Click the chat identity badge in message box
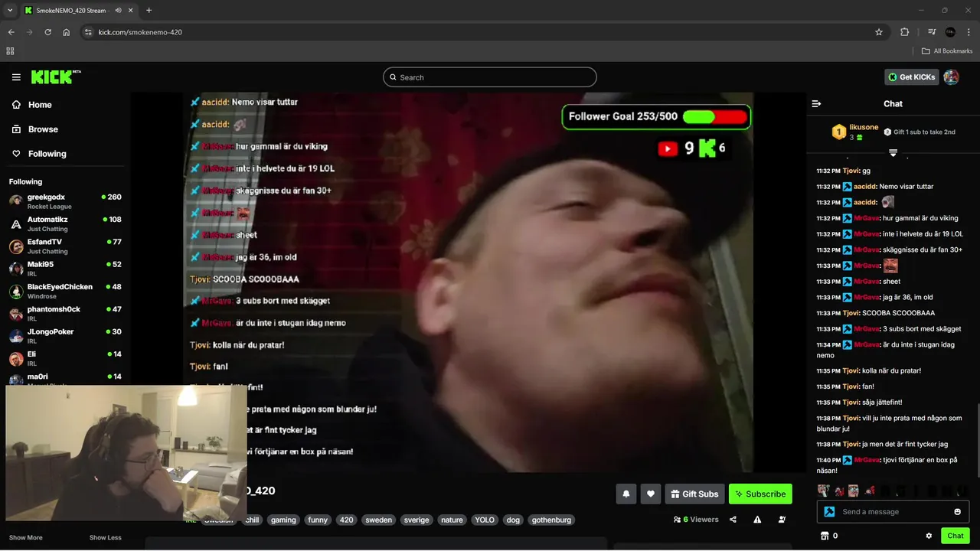 829,512
